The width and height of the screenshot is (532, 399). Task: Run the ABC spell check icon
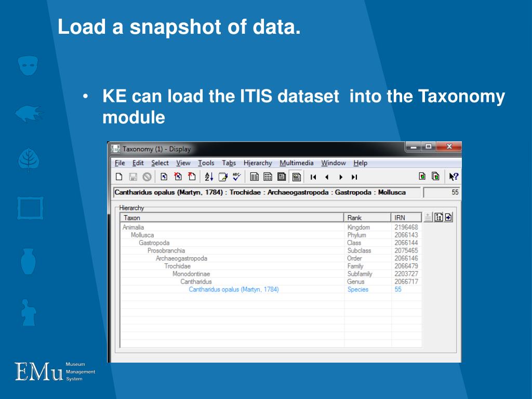236,177
